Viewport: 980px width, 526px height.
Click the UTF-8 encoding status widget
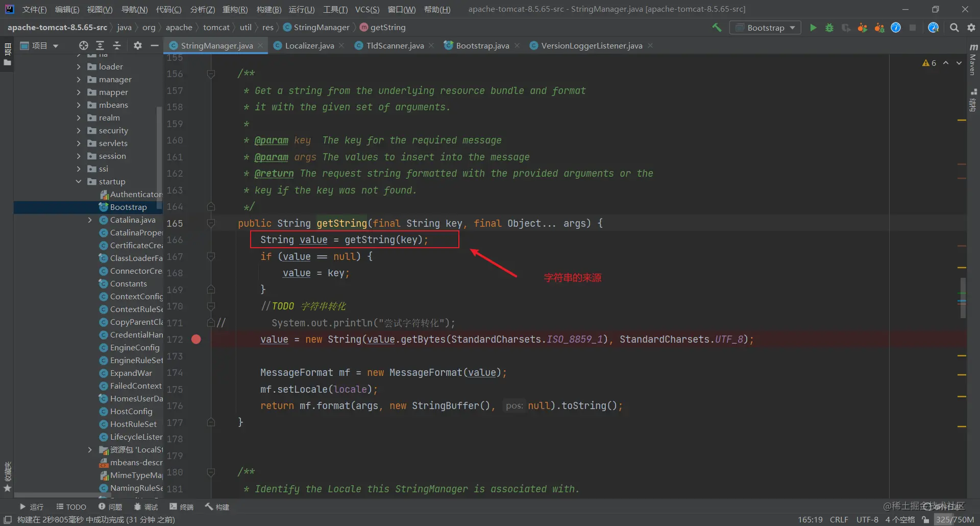coord(867,519)
